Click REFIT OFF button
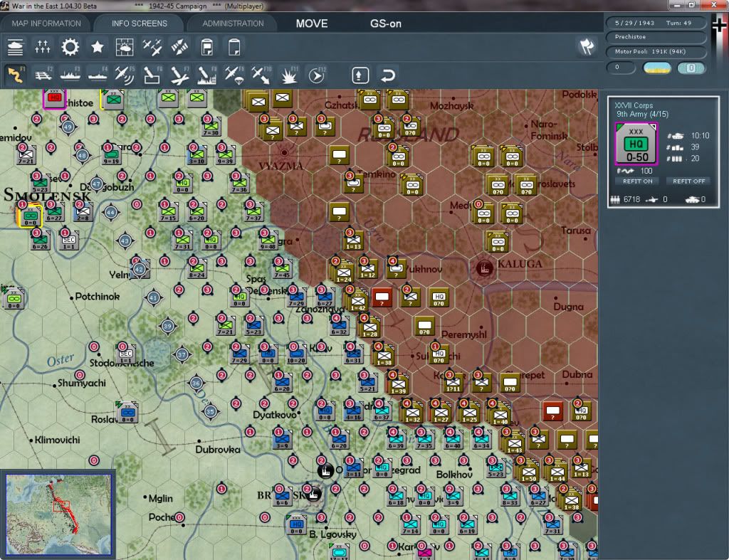This screenshot has height=560, width=729. [x=688, y=181]
